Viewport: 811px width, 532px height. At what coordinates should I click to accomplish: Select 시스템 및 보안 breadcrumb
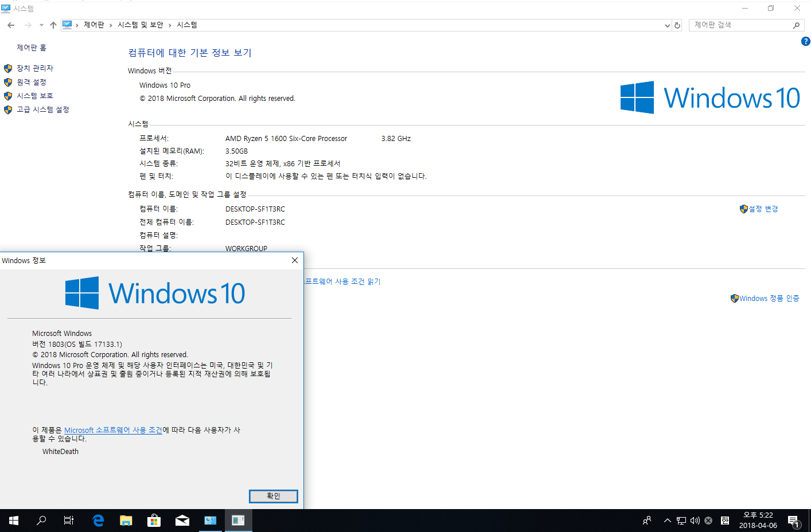click(x=141, y=25)
